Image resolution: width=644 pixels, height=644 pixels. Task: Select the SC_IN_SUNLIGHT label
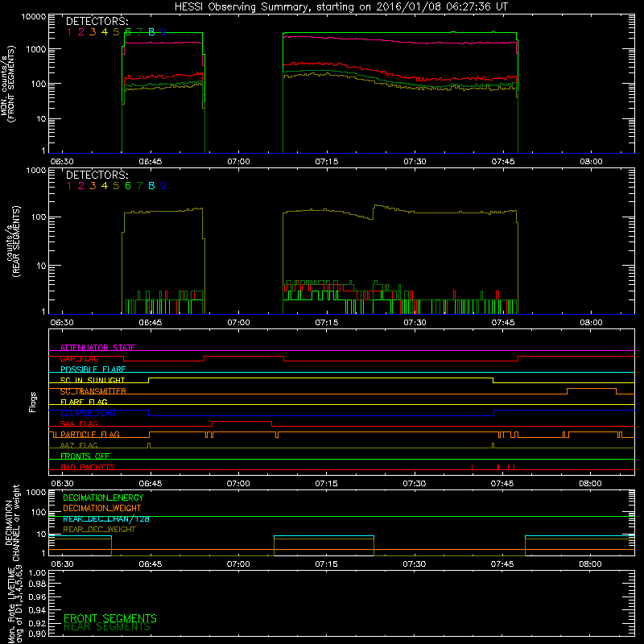coord(93,380)
